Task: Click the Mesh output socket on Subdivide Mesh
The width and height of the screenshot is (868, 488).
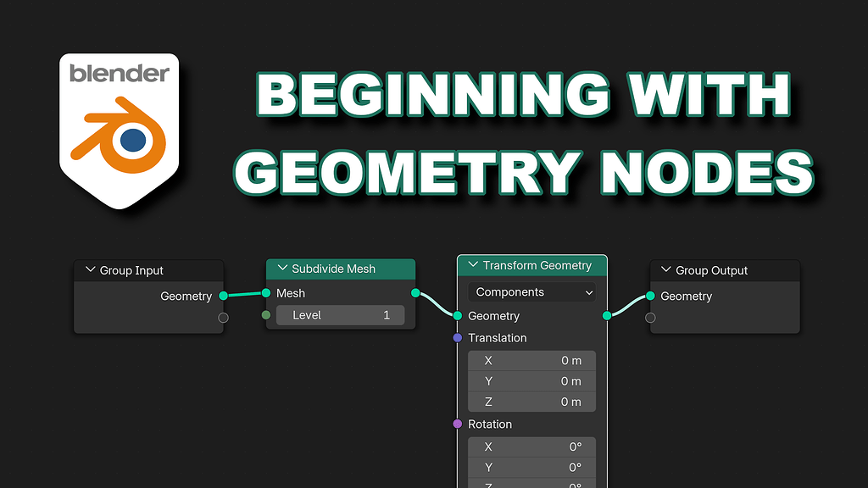Action: point(415,292)
